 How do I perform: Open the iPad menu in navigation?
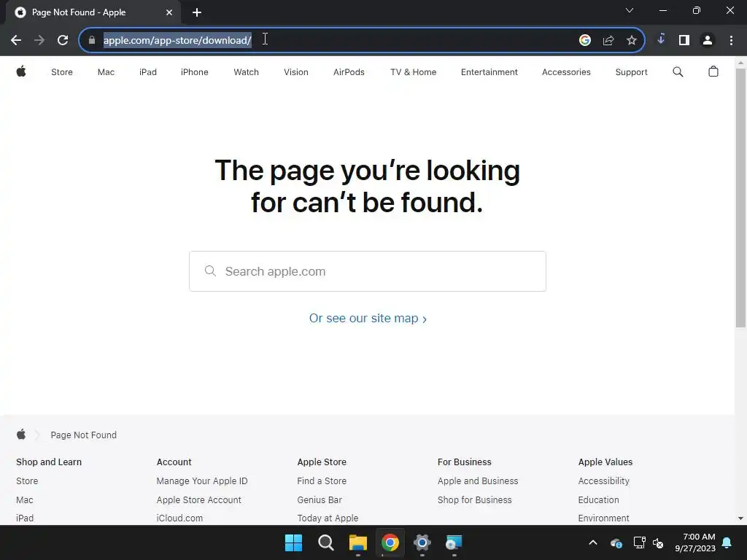tap(147, 72)
